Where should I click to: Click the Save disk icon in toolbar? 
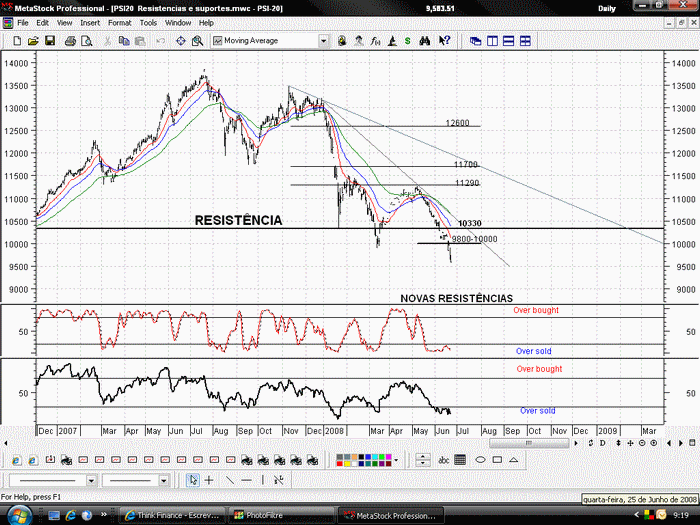(x=50, y=41)
